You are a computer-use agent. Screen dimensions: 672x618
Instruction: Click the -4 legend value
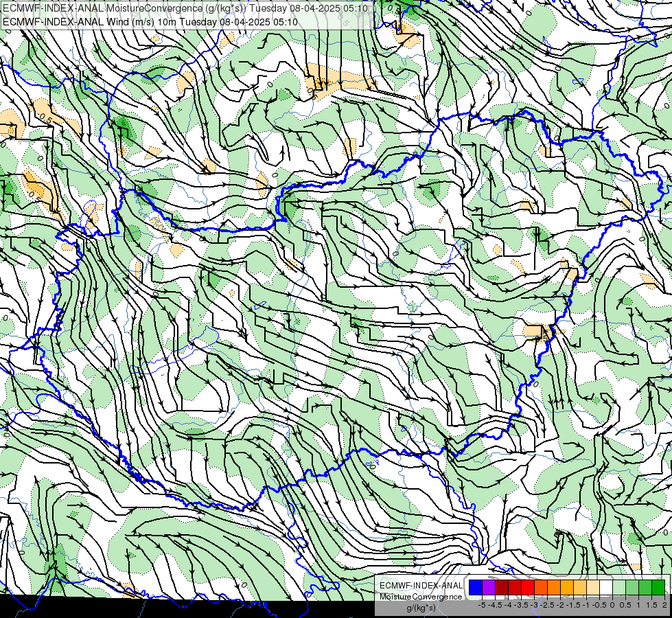tap(508, 605)
